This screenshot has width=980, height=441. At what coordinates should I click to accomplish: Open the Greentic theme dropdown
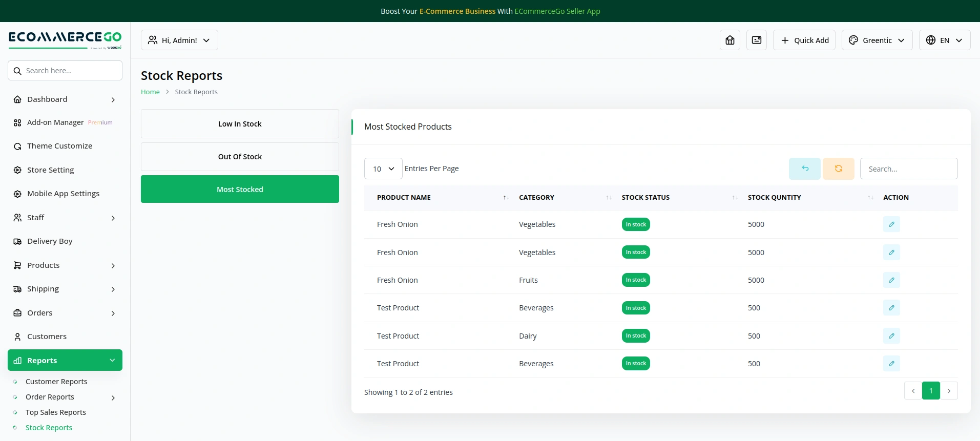(x=877, y=40)
